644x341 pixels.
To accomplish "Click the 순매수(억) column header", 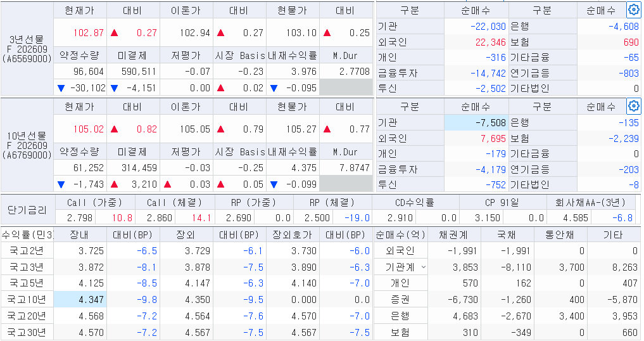I will 400,235.
